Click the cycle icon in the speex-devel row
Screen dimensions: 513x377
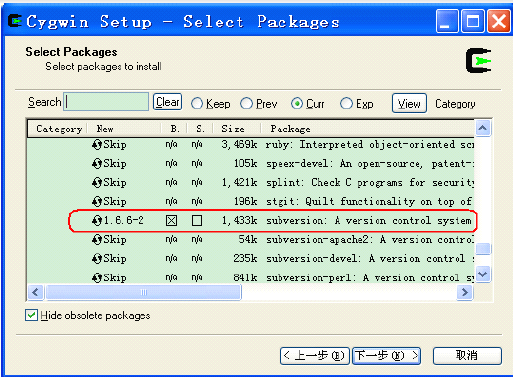pos(97,164)
